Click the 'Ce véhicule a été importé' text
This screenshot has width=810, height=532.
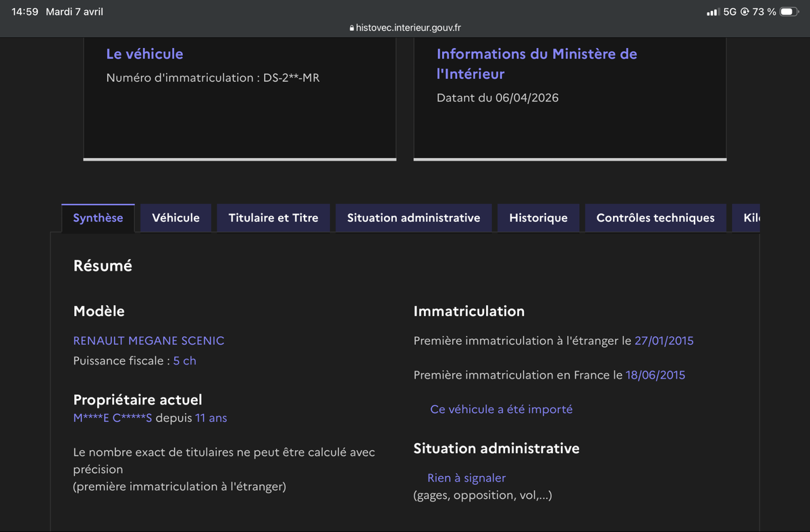coord(502,409)
